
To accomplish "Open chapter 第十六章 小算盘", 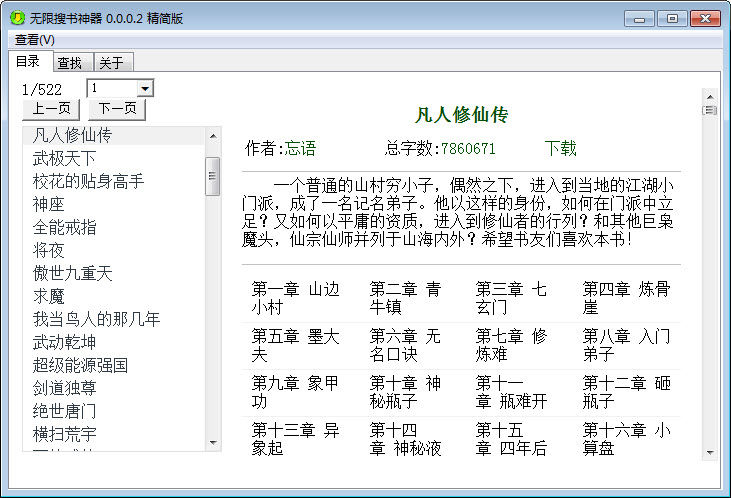I will click(626, 439).
